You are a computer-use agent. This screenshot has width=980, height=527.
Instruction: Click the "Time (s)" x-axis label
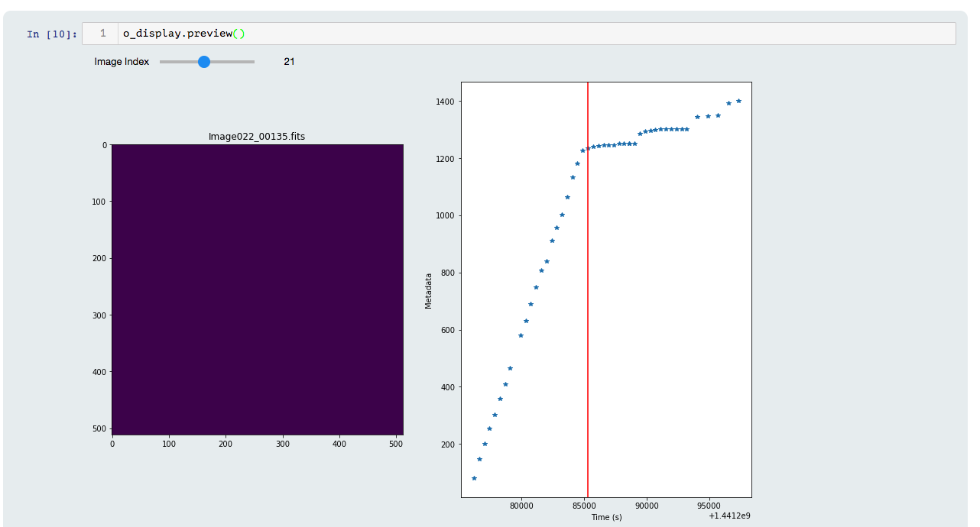click(x=606, y=517)
